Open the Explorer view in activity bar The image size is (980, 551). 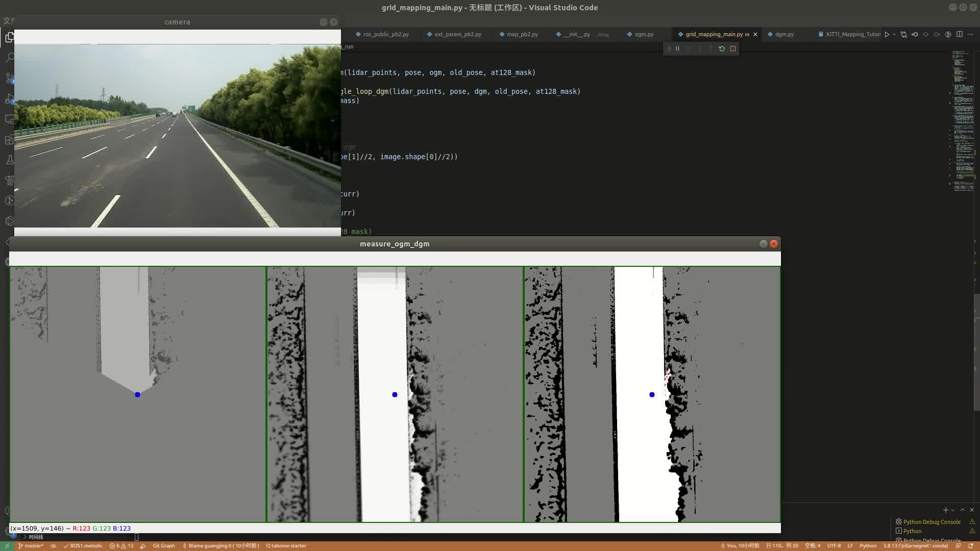pyautogui.click(x=9, y=37)
